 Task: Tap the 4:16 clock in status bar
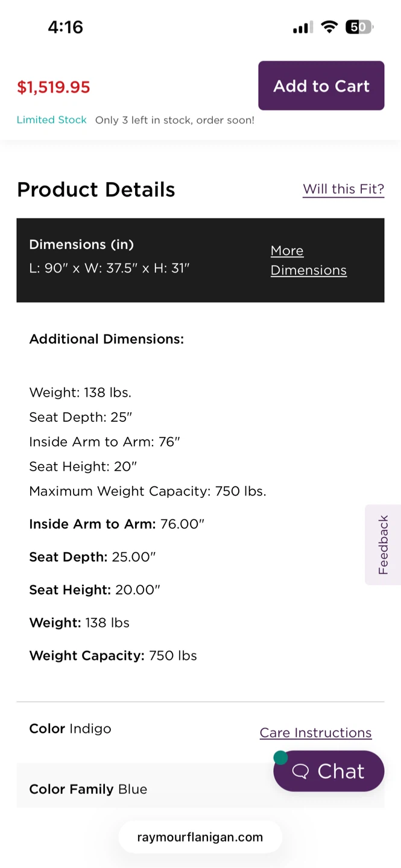[x=66, y=27]
